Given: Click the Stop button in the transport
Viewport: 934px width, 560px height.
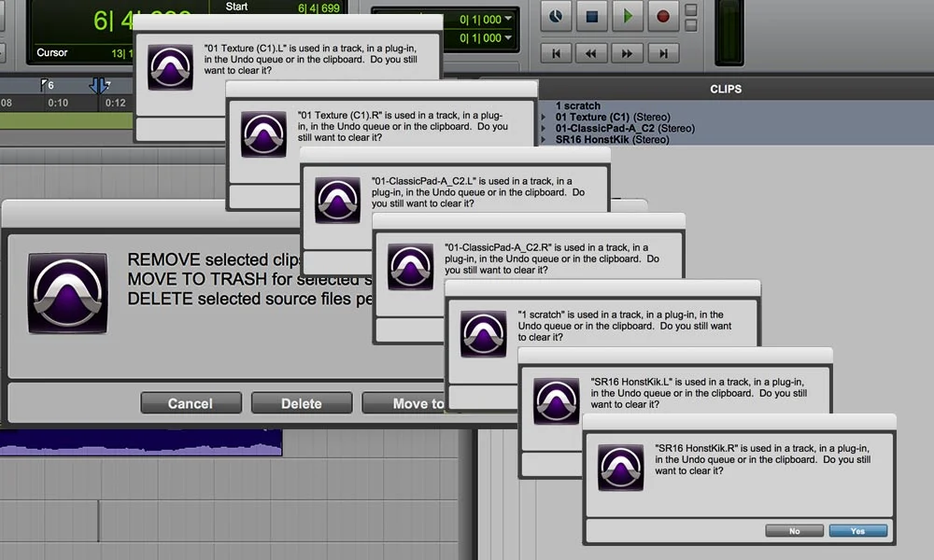Looking at the screenshot, I should coord(591,16).
